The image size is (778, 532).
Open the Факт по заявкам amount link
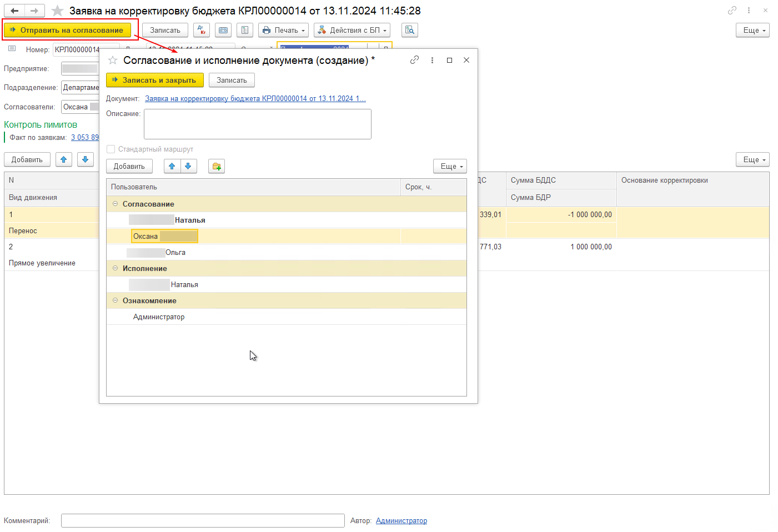(x=84, y=137)
